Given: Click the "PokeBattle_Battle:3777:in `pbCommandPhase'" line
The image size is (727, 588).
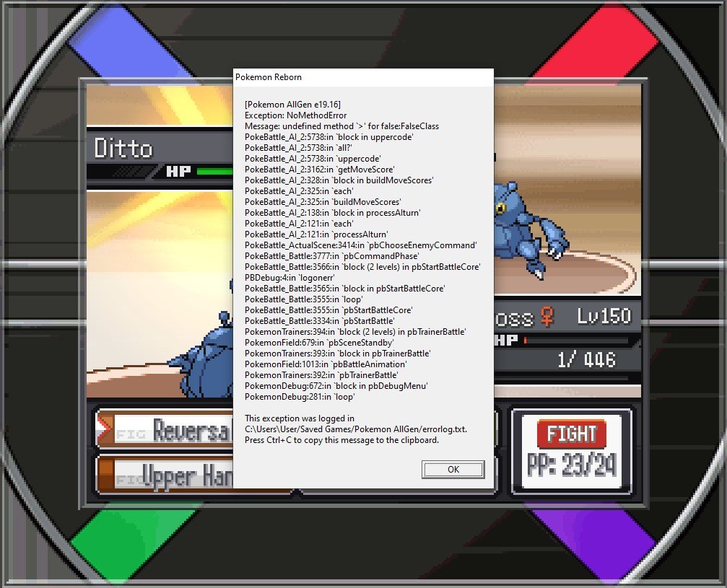Looking at the screenshot, I should (331, 256).
